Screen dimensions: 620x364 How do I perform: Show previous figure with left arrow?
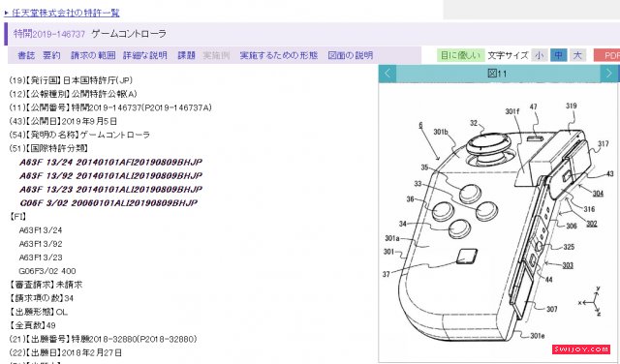click(x=387, y=74)
